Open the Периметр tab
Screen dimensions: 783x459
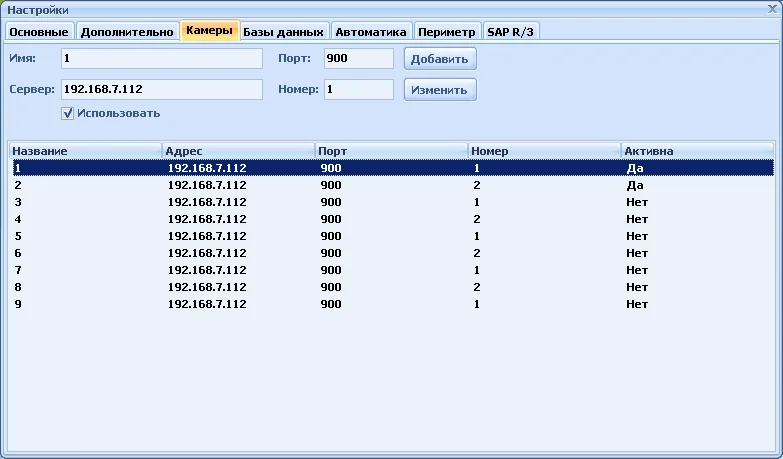pyautogui.click(x=446, y=32)
